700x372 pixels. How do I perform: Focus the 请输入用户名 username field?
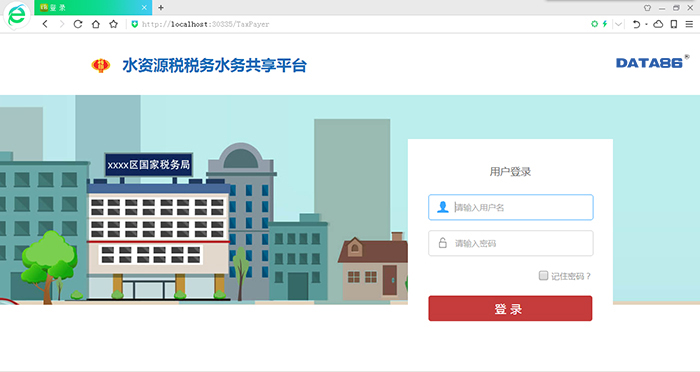click(511, 207)
